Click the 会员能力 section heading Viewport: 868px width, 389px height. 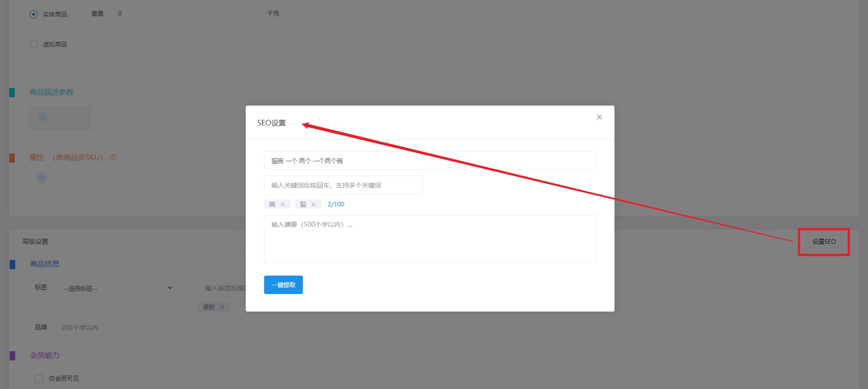tap(45, 355)
